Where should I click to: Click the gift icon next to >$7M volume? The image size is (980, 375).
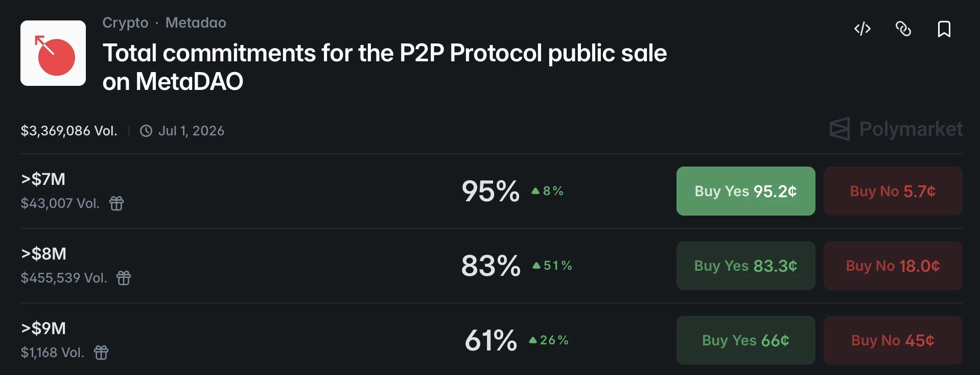click(x=116, y=204)
